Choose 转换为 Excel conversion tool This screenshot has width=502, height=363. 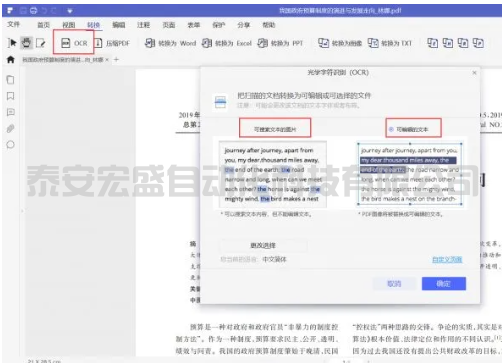point(227,43)
